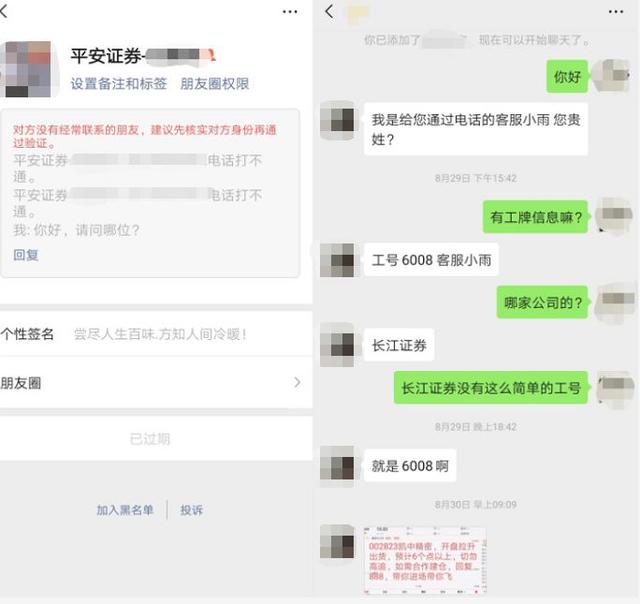Tap 回复 to reply to friend request

pos(26,255)
